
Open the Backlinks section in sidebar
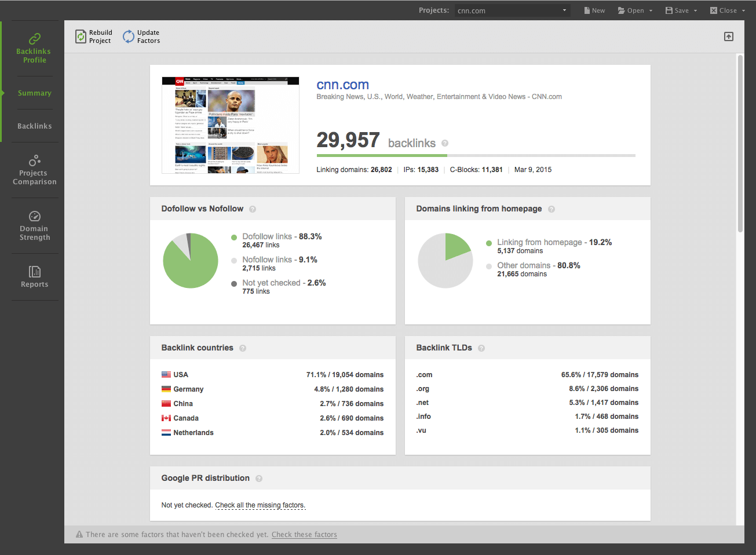pyautogui.click(x=34, y=126)
